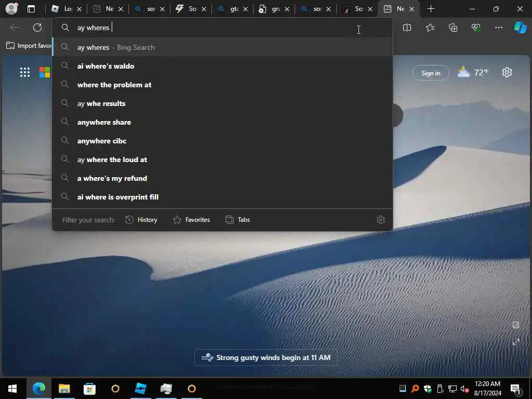Viewport: 532px width, 399px height.
Task: Select suggestion 'ai where is overprint fill'
Action: tap(222, 196)
